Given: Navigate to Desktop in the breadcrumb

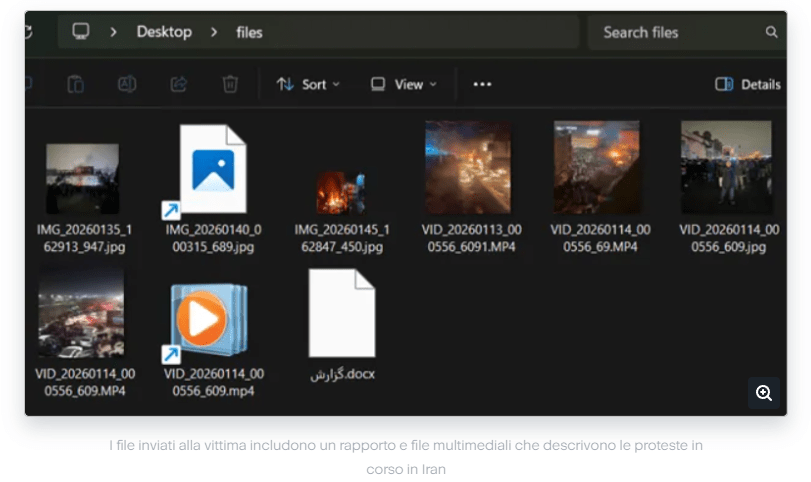Looking at the screenshot, I should pyautogui.click(x=164, y=32).
